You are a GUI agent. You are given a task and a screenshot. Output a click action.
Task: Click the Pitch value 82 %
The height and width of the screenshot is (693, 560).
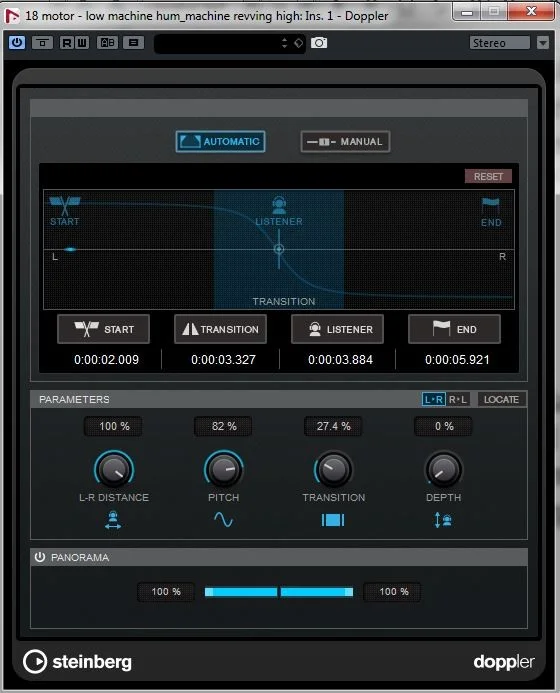click(223, 426)
